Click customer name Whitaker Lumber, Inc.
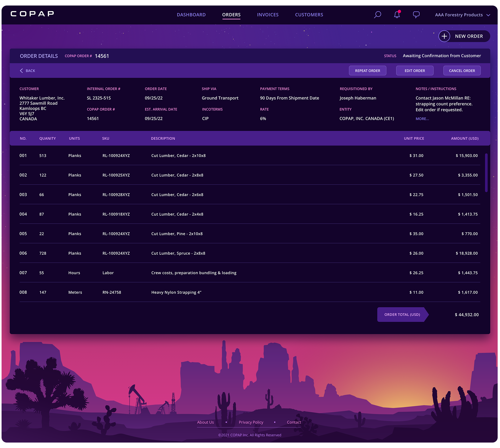The width and height of the screenshot is (500, 448). coord(42,98)
